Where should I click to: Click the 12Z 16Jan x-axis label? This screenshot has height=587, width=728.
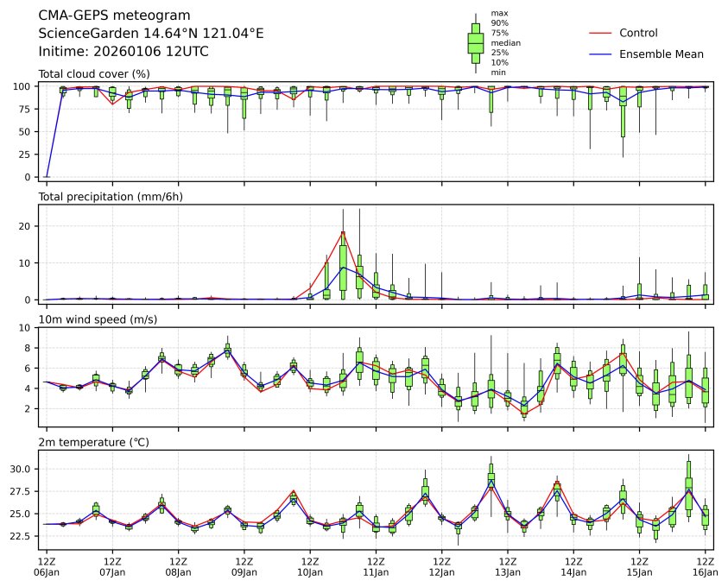pyautogui.click(x=706, y=567)
